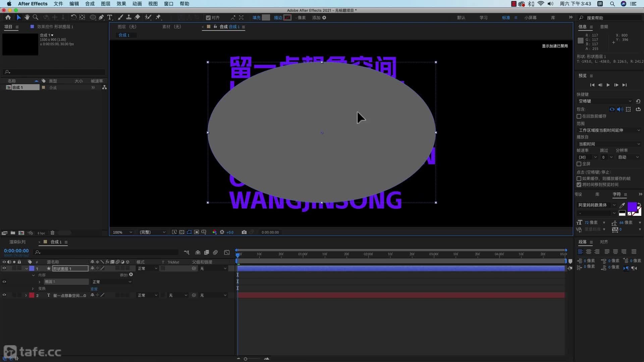The image size is (644, 362).
Task: Select the Hand tool
Action: click(x=27, y=17)
